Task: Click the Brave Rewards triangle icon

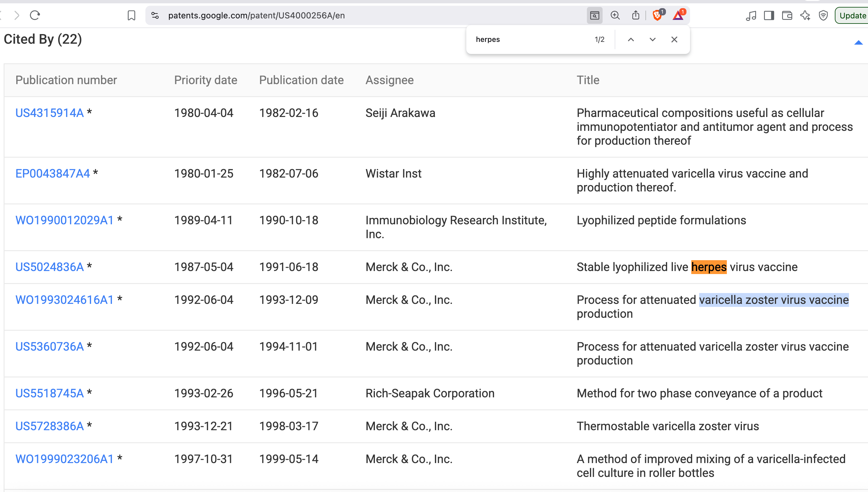Action: [x=678, y=15]
